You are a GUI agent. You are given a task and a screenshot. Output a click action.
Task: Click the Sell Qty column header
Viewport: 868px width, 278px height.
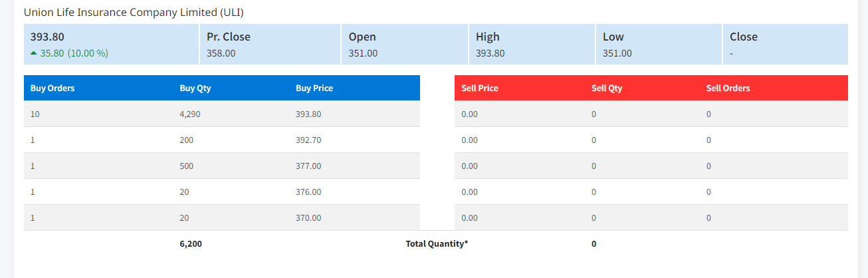point(607,88)
